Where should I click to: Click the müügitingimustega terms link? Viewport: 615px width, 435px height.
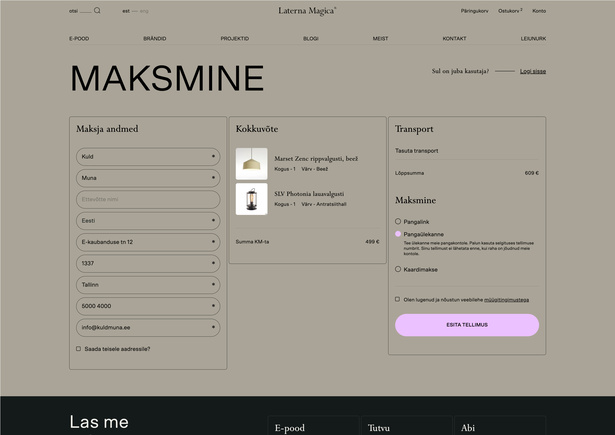(x=506, y=299)
